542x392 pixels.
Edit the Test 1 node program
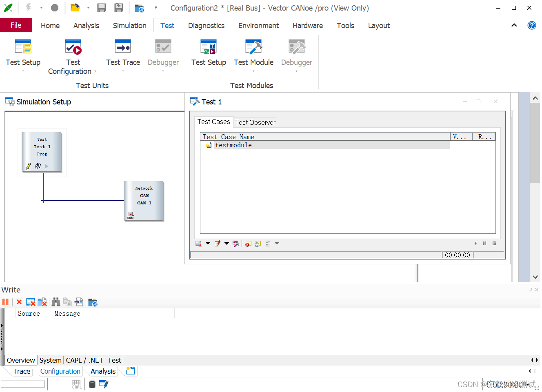click(28, 166)
